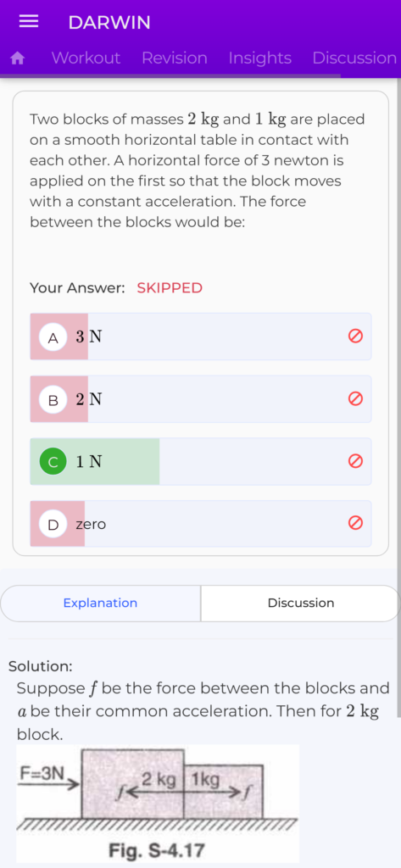Open the Discussion tab in top navigation
Image resolution: width=401 pixels, height=868 pixels.
[354, 58]
